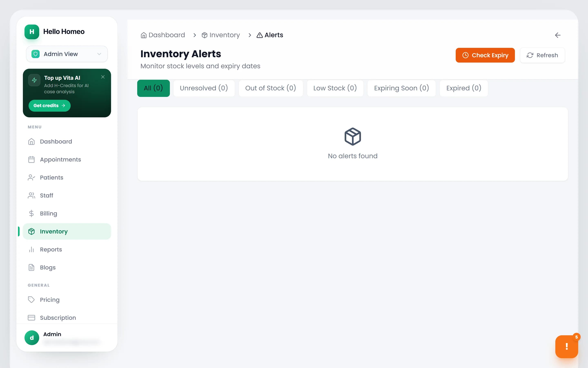Go to Patients in the sidebar
588x368 pixels.
click(x=67, y=177)
